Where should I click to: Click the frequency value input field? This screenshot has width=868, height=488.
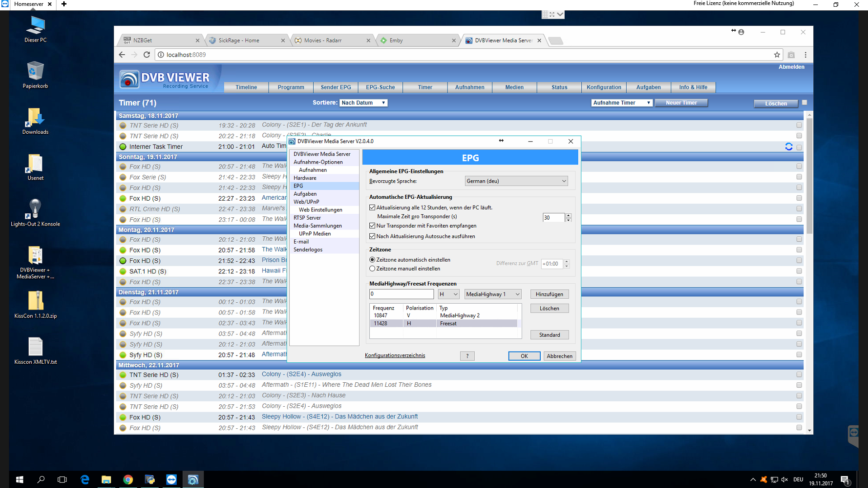(401, 294)
